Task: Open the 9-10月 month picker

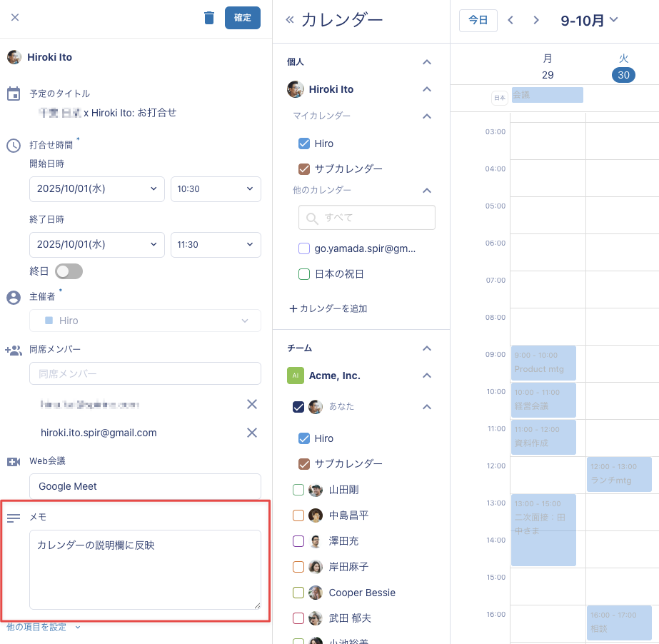Action: [589, 20]
